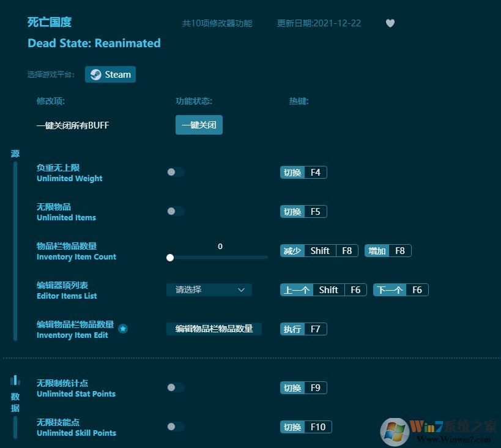This screenshot has width=501, height=448.
Task: Click the 执行 F7 hotkey button
Action: click(303, 329)
